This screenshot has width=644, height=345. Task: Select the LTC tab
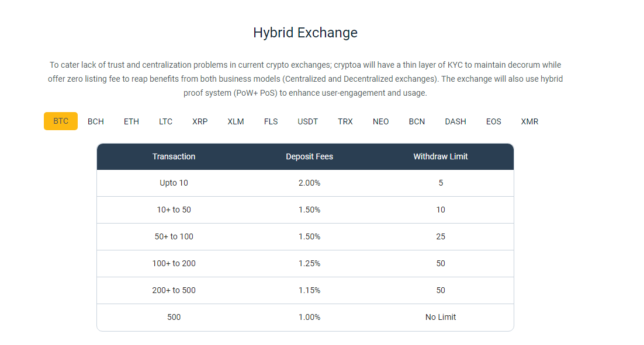click(165, 121)
